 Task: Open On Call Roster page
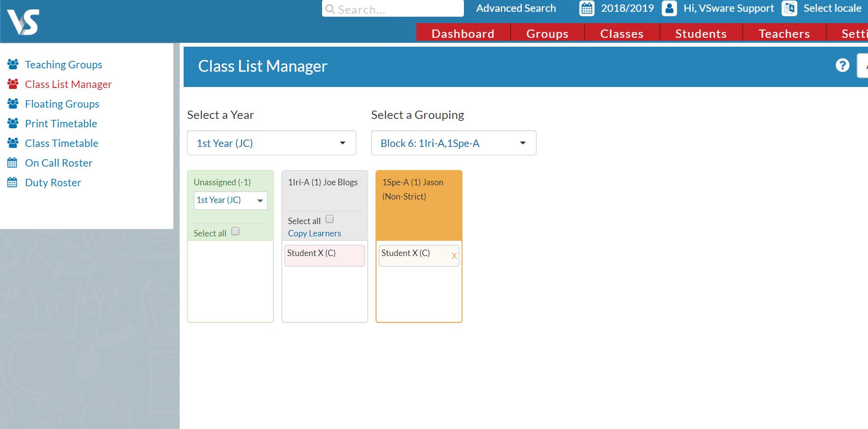pyautogui.click(x=59, y=163)
